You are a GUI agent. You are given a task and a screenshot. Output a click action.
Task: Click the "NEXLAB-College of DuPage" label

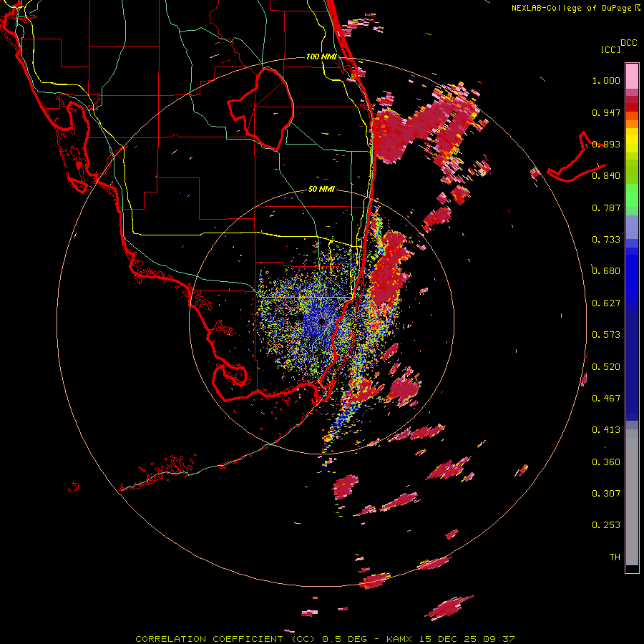pyautogui.click(x=571, y=8)
